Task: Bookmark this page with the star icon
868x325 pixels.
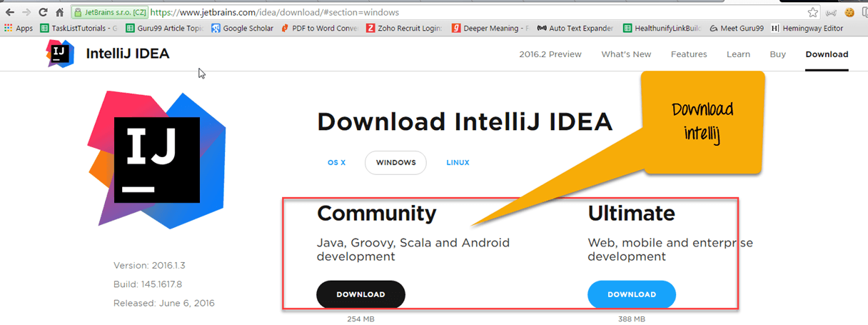Action: (812, 12)
